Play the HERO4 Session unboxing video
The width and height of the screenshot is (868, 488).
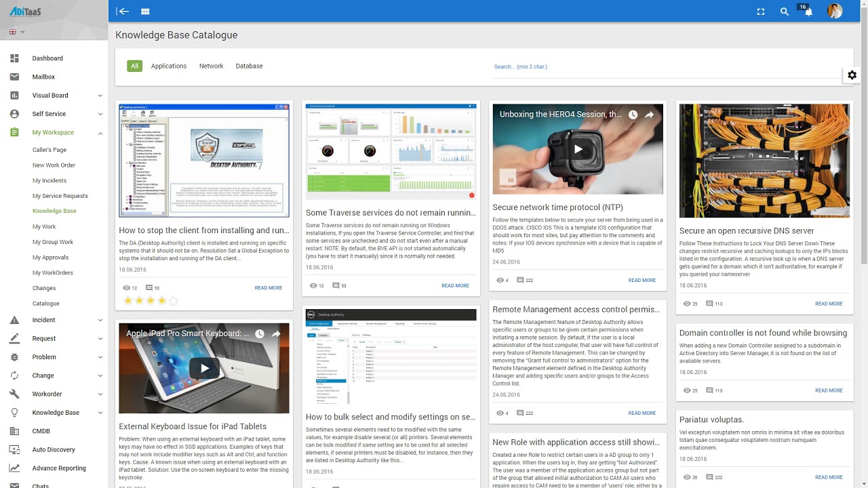(578, 149)
